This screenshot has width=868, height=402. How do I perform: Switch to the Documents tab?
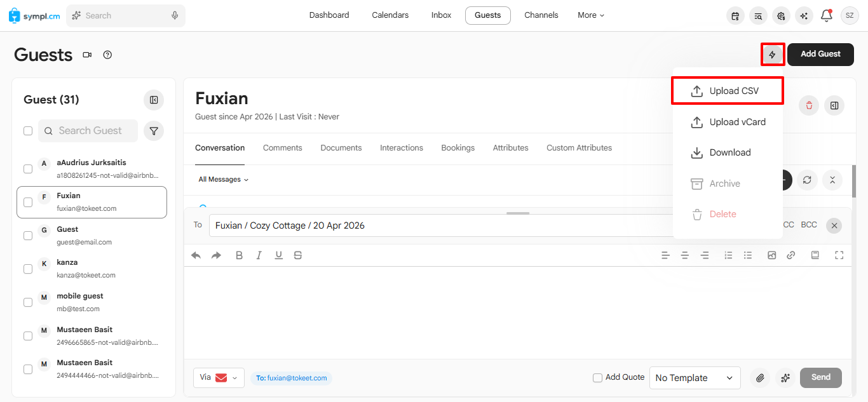tap(341, 148)
